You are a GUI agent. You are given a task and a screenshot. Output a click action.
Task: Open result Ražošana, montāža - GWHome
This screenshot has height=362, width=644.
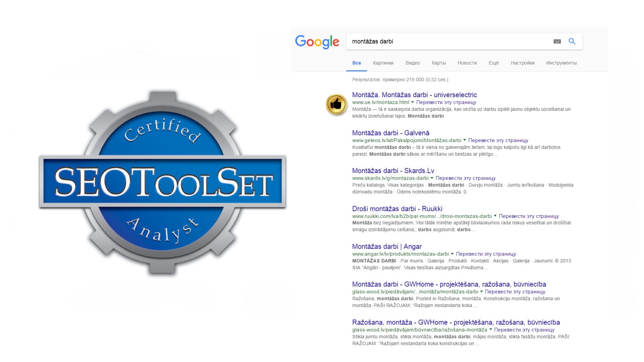tap(456, 322)
